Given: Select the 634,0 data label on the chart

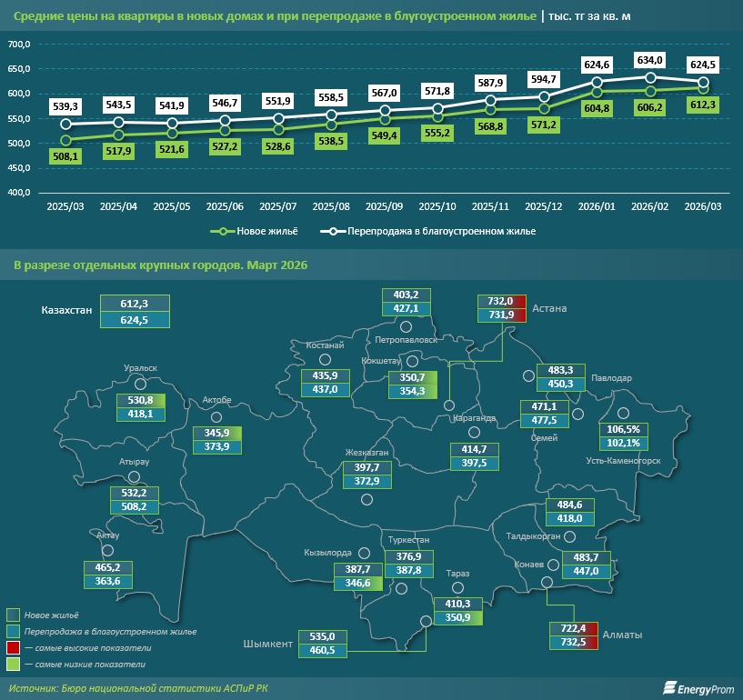Looking at the screenshot, I should (x=650, y=60).
